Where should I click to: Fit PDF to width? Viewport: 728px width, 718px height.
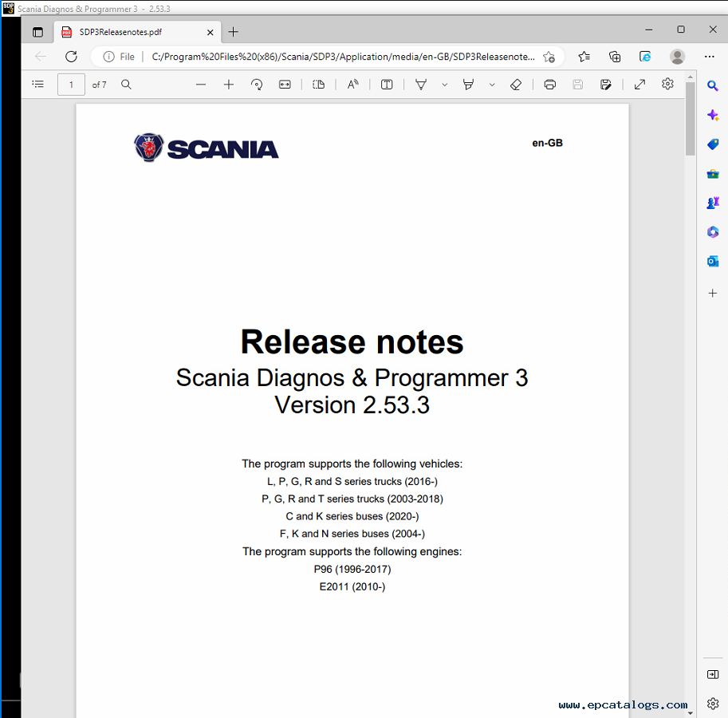[x=285, y=85]
